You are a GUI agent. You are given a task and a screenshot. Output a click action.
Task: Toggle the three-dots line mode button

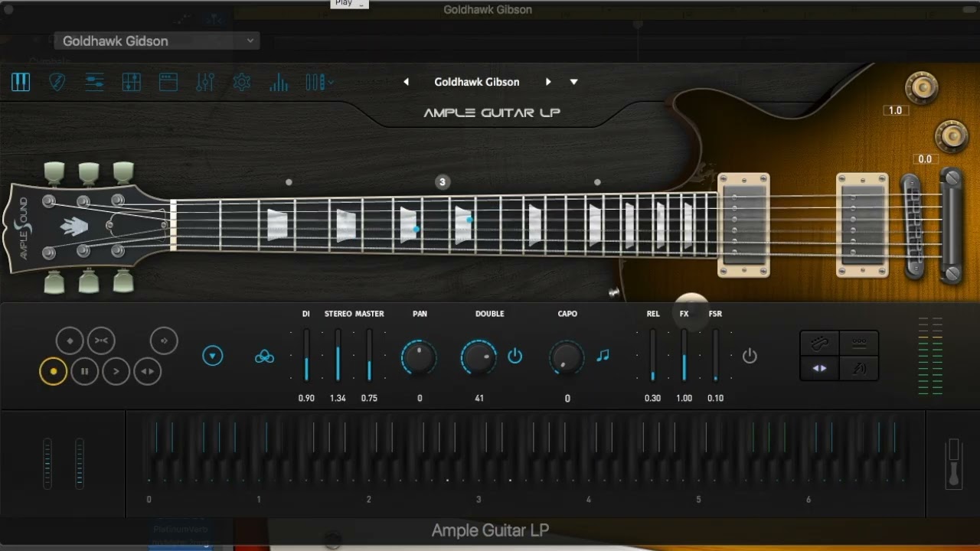(x=859, y=343)
